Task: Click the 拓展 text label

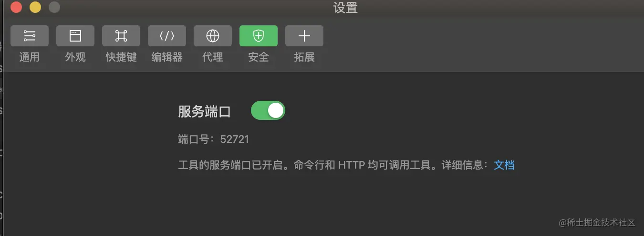Action: pos(304,57)
